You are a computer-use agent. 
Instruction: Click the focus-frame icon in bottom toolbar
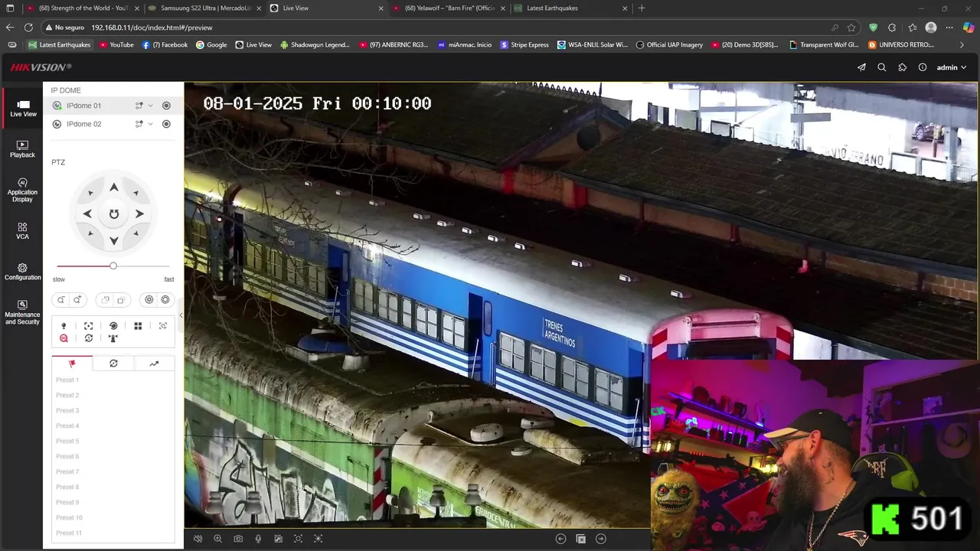click(x=299, y=539)
